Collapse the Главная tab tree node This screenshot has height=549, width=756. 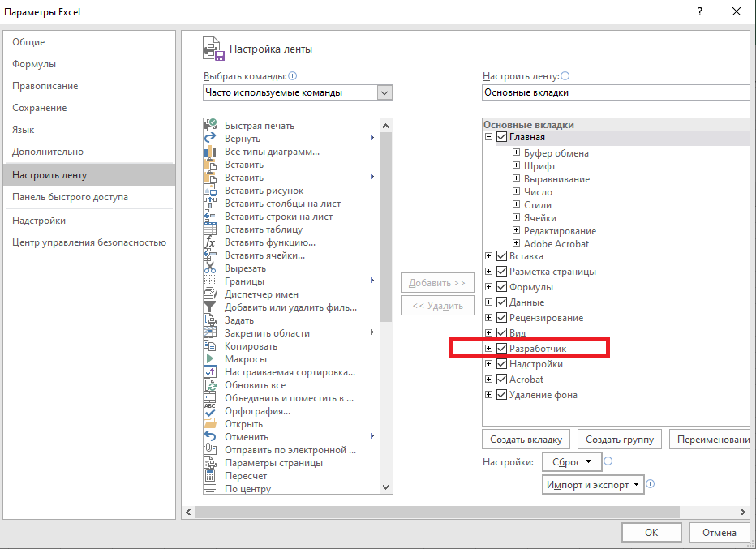488,137
